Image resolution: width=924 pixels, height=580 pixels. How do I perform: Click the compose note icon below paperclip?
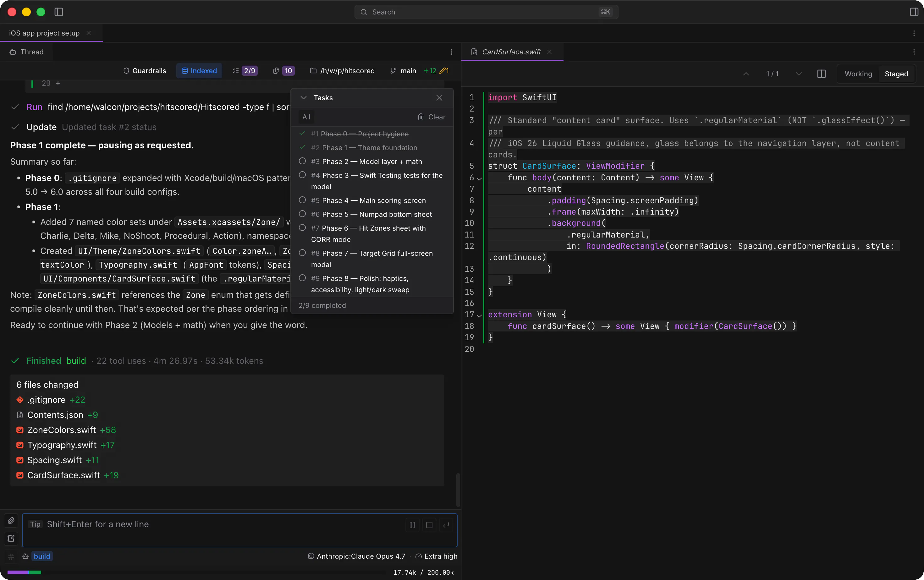11,539
